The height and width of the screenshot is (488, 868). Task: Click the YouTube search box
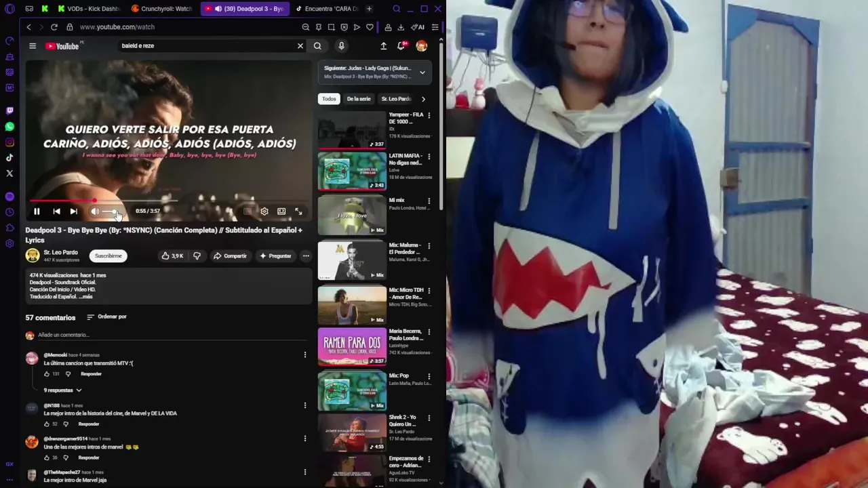[x=205, y=46]
